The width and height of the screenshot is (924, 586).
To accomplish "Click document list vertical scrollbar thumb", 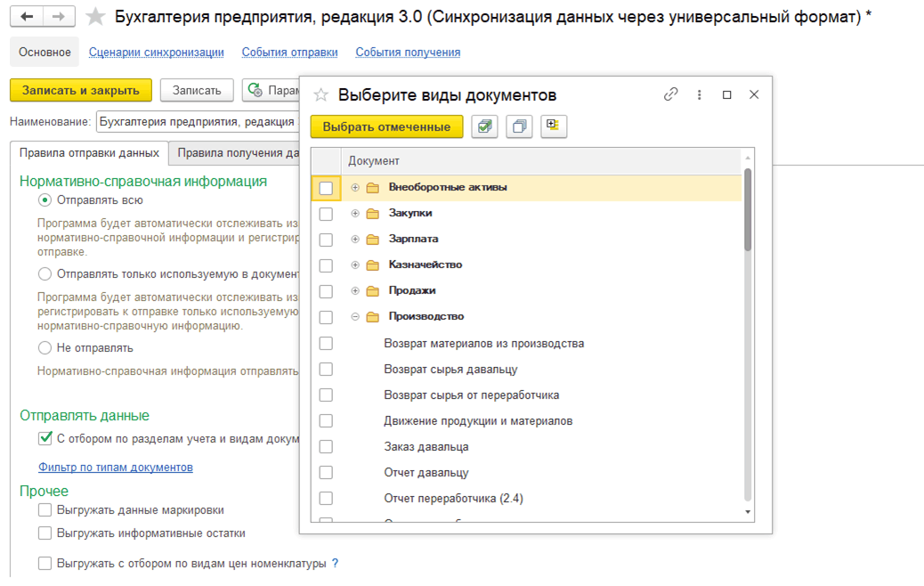I will (748, 210).
